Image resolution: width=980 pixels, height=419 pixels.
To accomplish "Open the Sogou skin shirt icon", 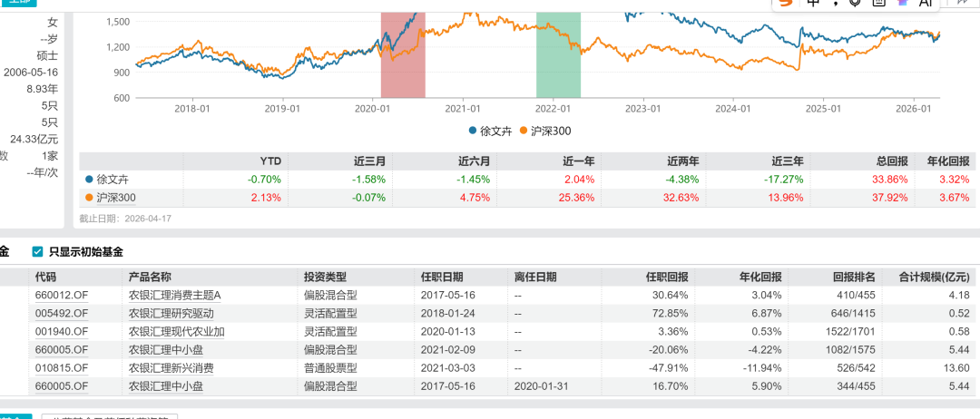I will [902, 3].
